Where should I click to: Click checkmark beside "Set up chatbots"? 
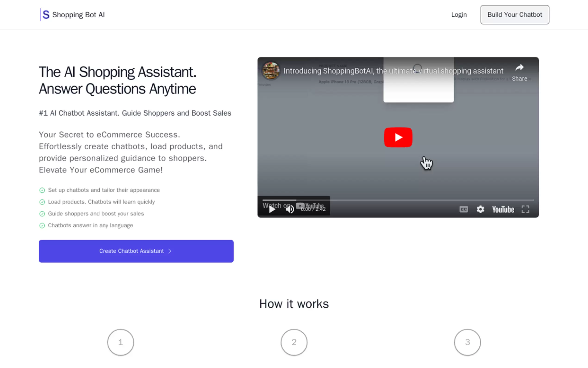coord(42,190)
